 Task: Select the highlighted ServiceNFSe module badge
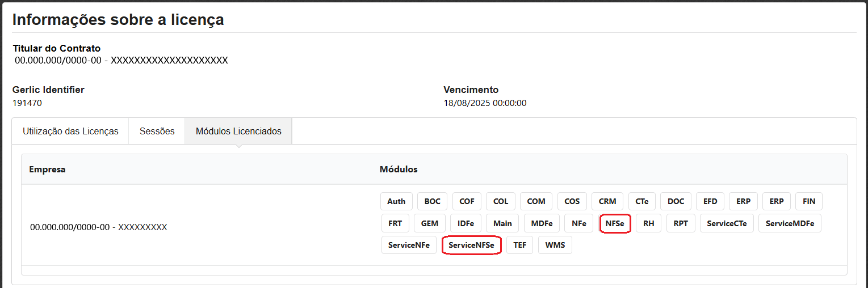471,245
